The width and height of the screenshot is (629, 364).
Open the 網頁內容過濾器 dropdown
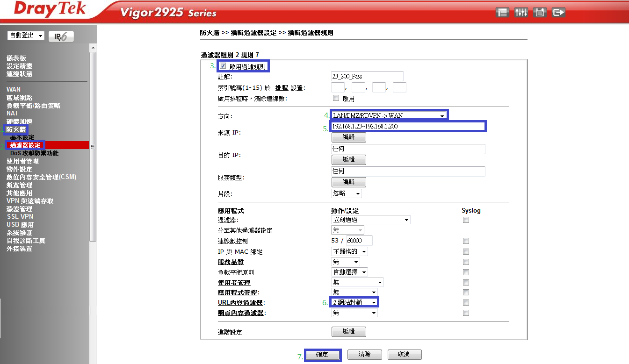(x=354, y=313)
